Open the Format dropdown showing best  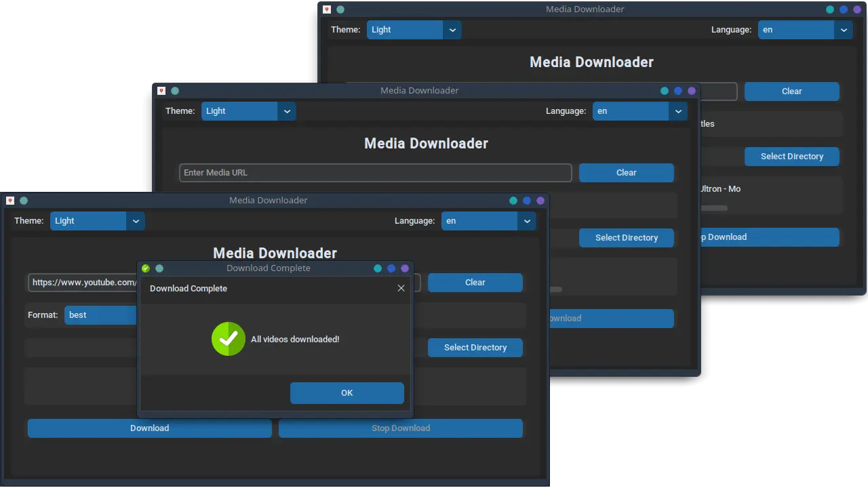point(101,315)
